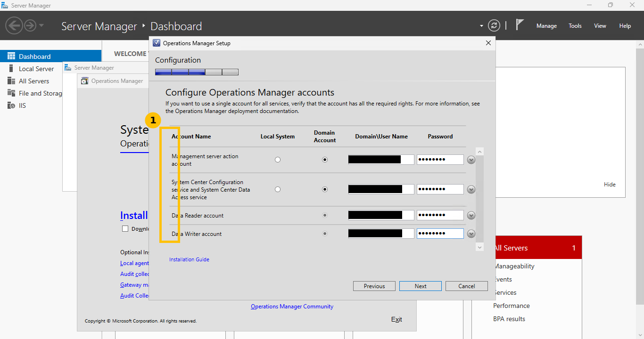Screen dimensions: 644x339
Task: Toggle the Download checkbox in Operations Manager window
Action: click(x=125, y=229)
